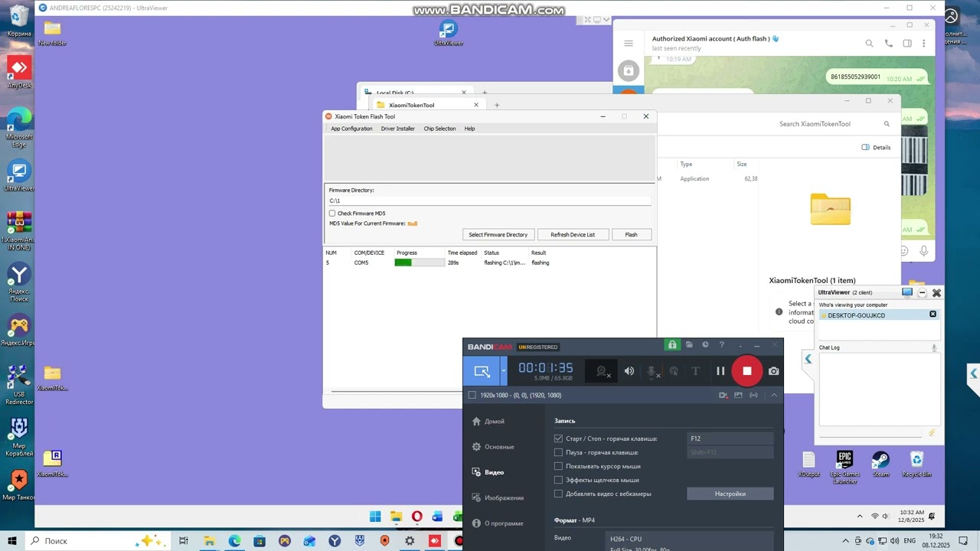Click the COM5 flashing progress bar
Image resolution: width=980 pixels, height=551 pixels.
point(420,262)
